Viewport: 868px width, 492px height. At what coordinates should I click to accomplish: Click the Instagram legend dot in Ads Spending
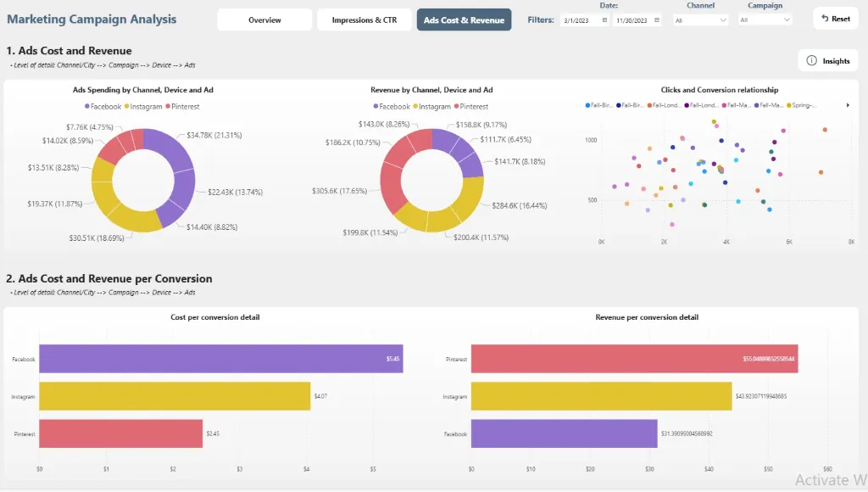(127, 107)
